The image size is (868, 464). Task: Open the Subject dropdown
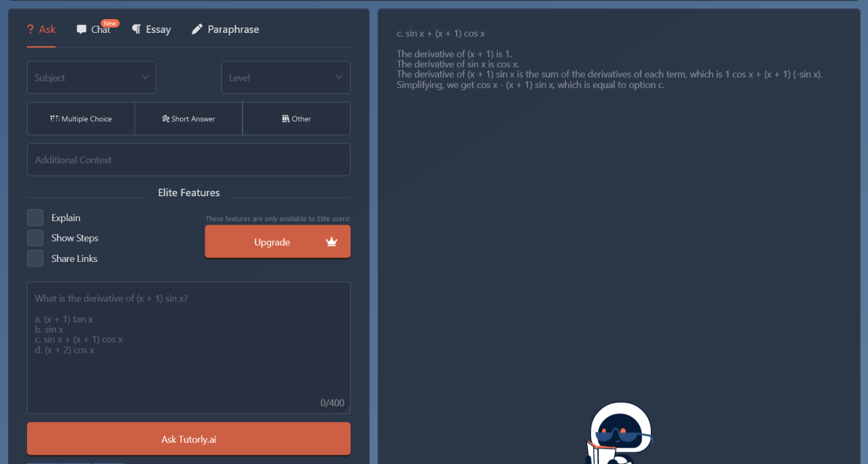pyautogui.click(x=91, y=77)
